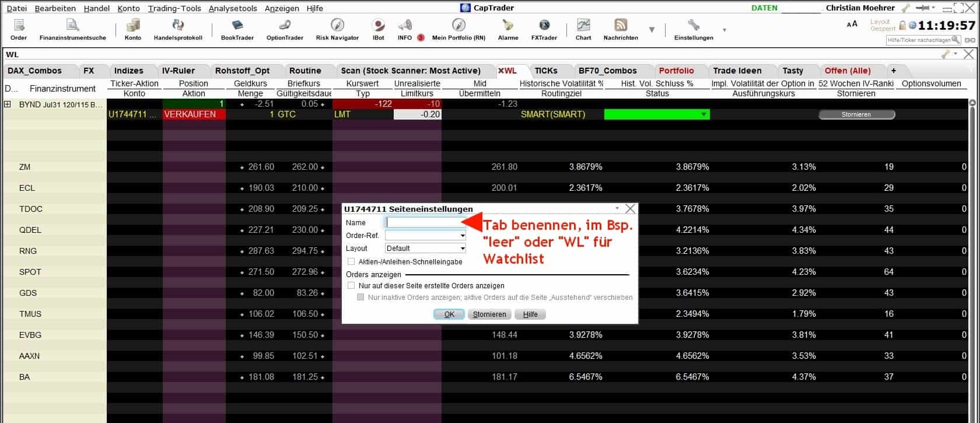Expand the BYND combo row
Screen dimensions: 980x423
tap(8, 104)
